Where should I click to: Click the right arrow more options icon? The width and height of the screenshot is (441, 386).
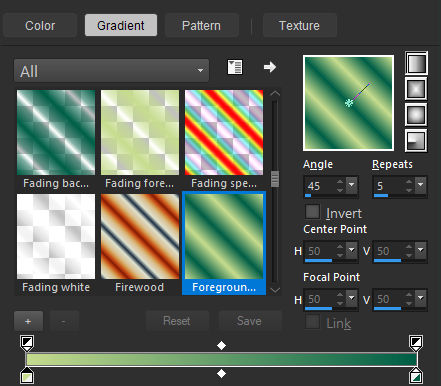click(270, 67)
